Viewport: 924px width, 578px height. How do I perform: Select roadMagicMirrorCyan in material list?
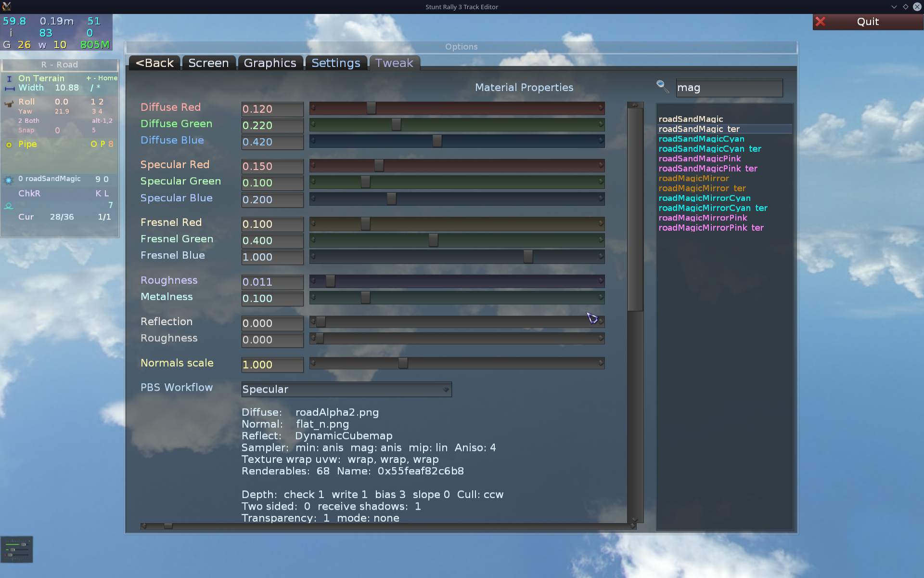coord(704,198)
